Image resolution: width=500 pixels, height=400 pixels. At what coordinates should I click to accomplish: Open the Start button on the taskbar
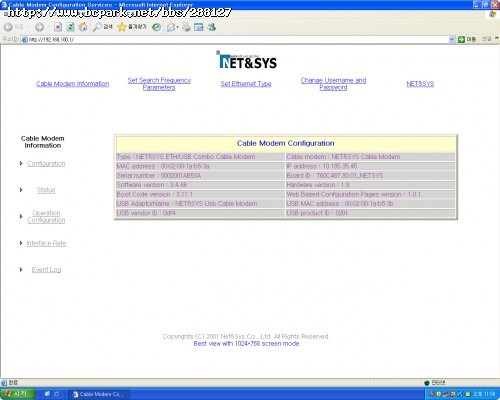pyautogui.click(x=17, y=394)
